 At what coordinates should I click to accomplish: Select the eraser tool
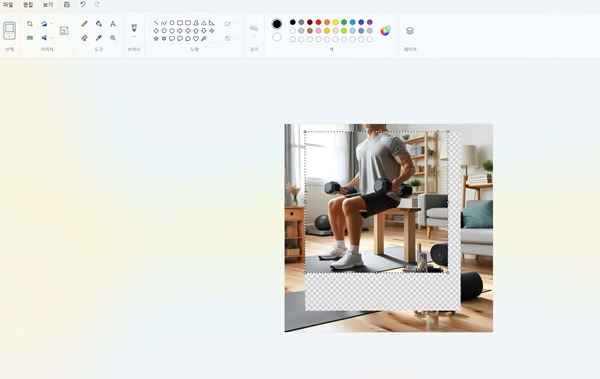[x=85, y=38]
